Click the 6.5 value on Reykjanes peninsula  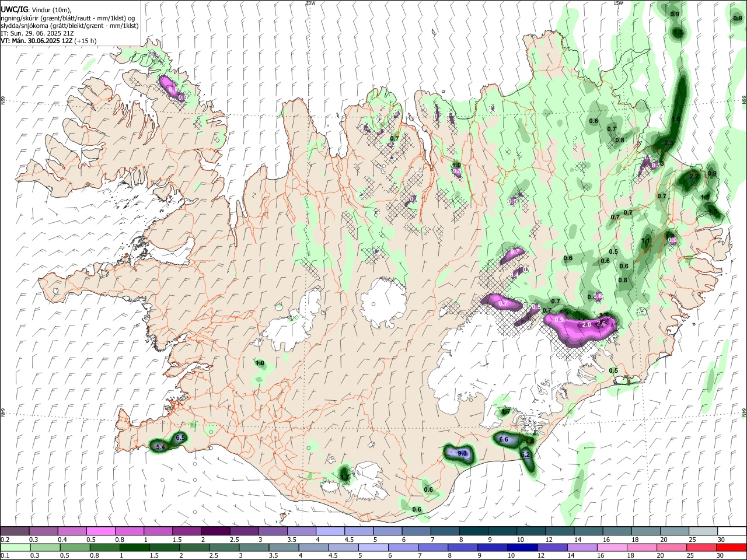[x=180, y=437]
